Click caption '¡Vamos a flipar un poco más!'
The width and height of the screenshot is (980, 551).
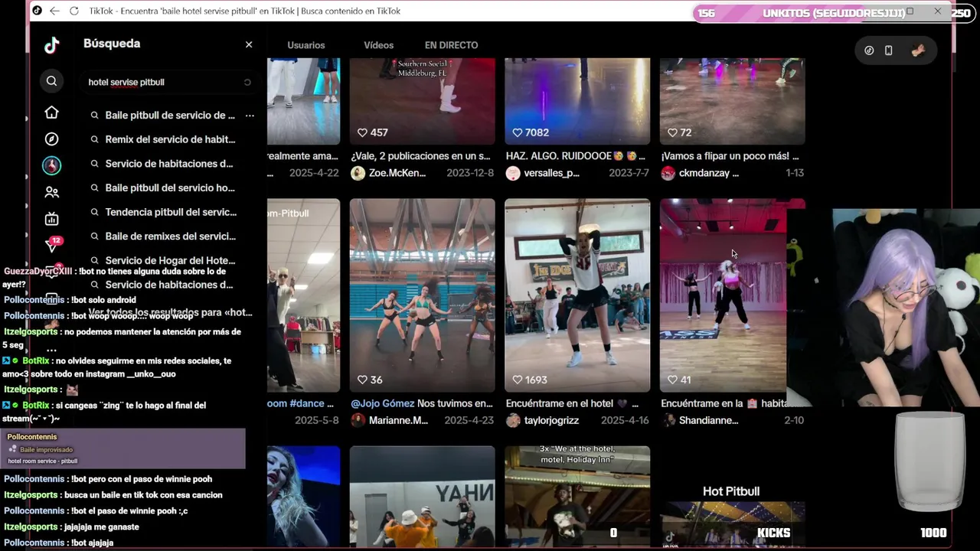click(730, 155)
